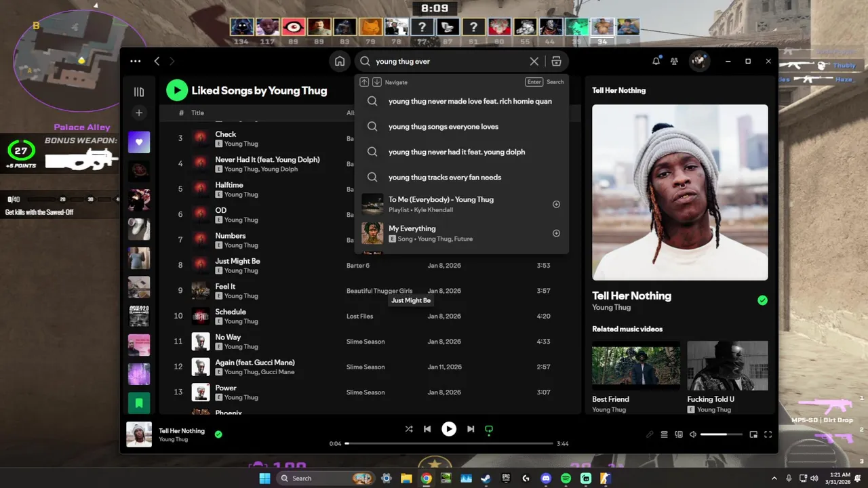Toggle the liked checkmark beside Tell Her Nothing panel title

click(x=763, y=300)
